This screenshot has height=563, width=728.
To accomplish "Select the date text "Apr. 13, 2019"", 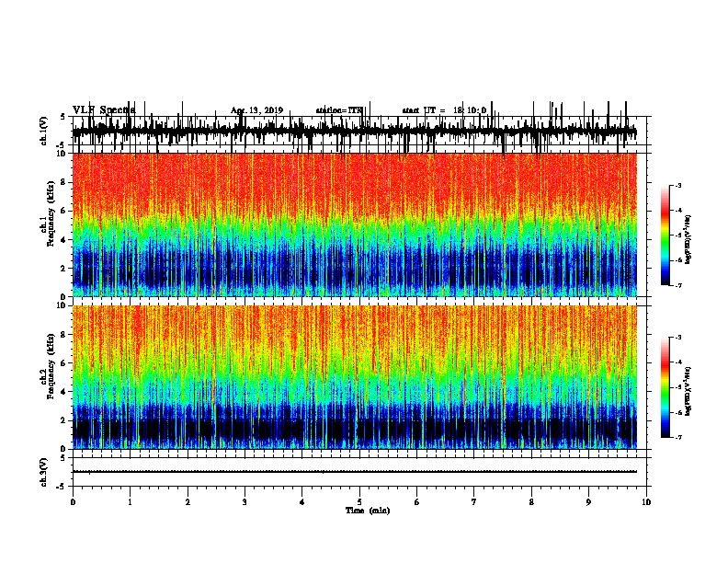I will pyautogui.click(x=256, y=110).
